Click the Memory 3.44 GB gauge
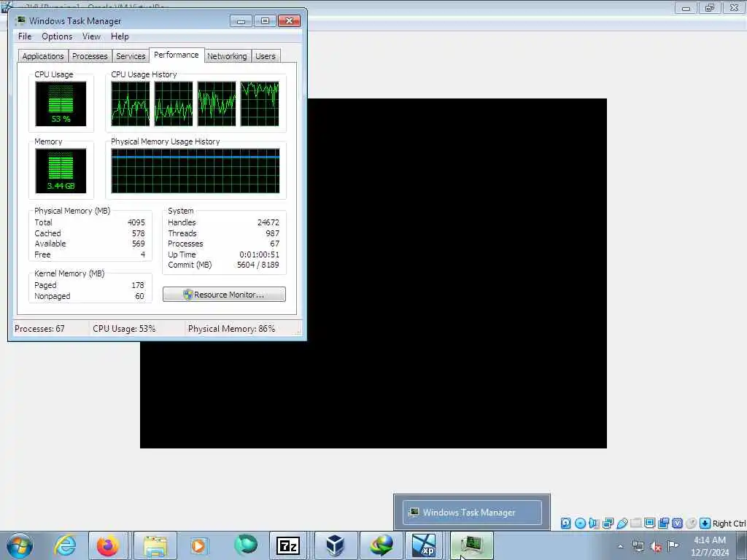Image resolution: width=747 pixels, height=560 pixels. (61, 171)
